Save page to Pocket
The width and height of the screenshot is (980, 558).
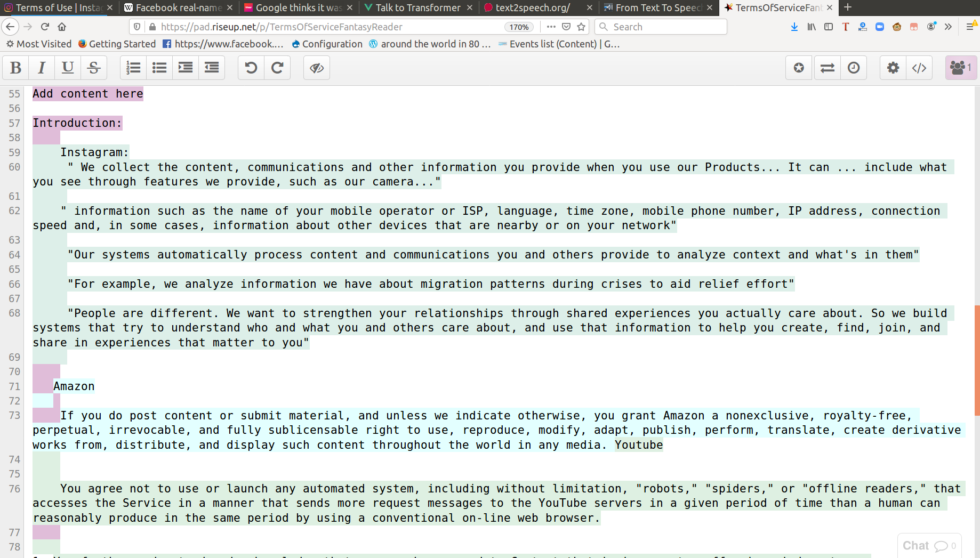566,27
